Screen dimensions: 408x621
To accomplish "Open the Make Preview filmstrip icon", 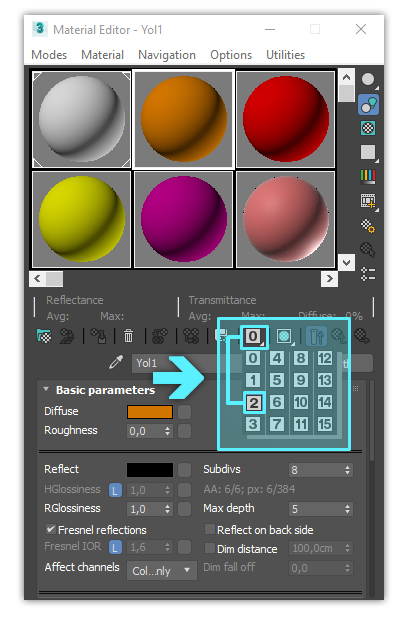I will coord(368,201).
